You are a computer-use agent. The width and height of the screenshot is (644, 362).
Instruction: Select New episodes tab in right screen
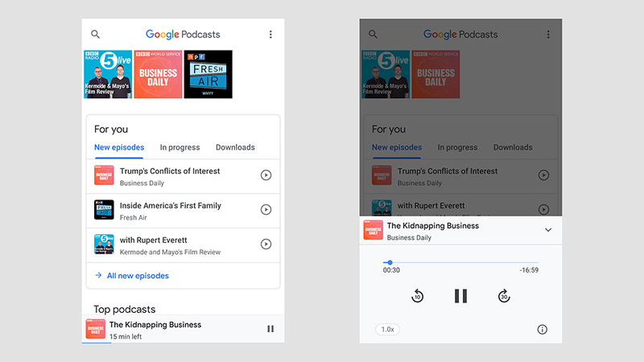(397, 147)
